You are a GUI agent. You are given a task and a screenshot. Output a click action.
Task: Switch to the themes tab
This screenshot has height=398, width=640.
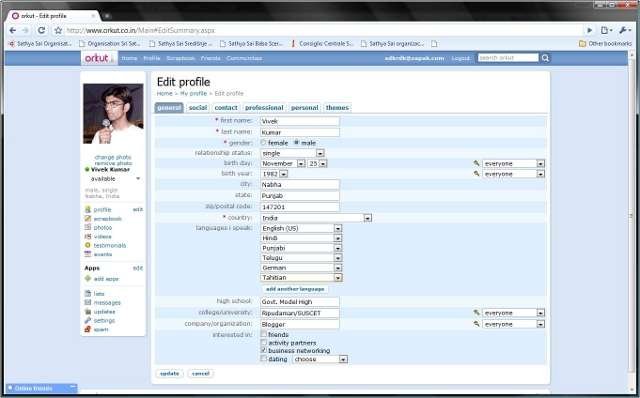(337, 107)
